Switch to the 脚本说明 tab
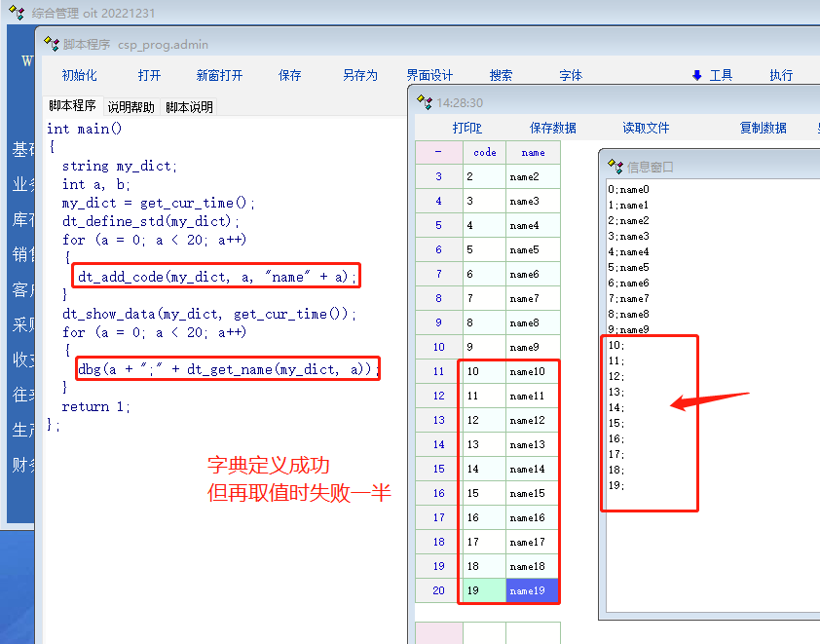 click(x=189, y=107)
